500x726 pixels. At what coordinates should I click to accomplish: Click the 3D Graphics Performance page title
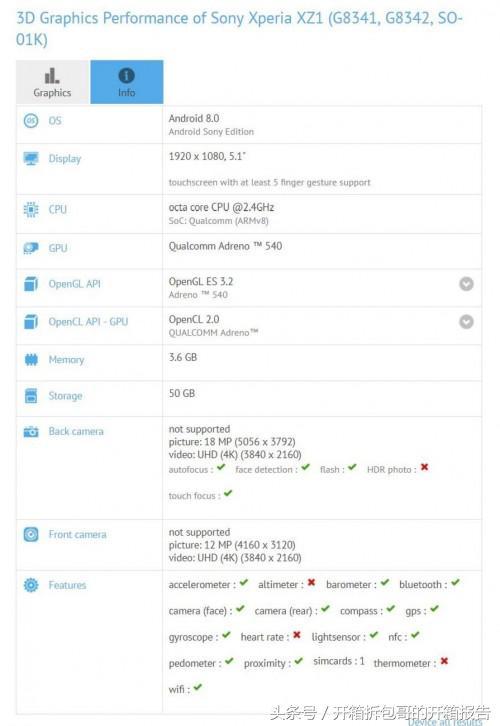pyautogui.click(x=239, y=28)
